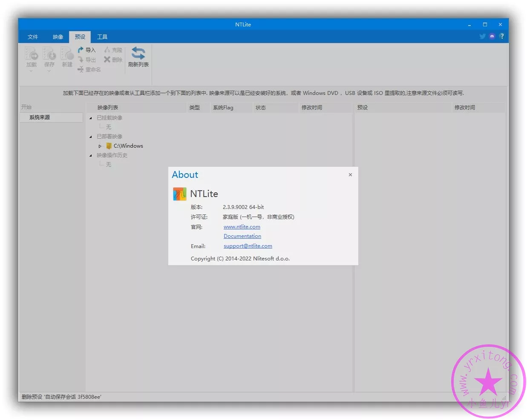Click the 删除 (Delete) button
Viewport: 527px width, 420px height.
[113, 60]
